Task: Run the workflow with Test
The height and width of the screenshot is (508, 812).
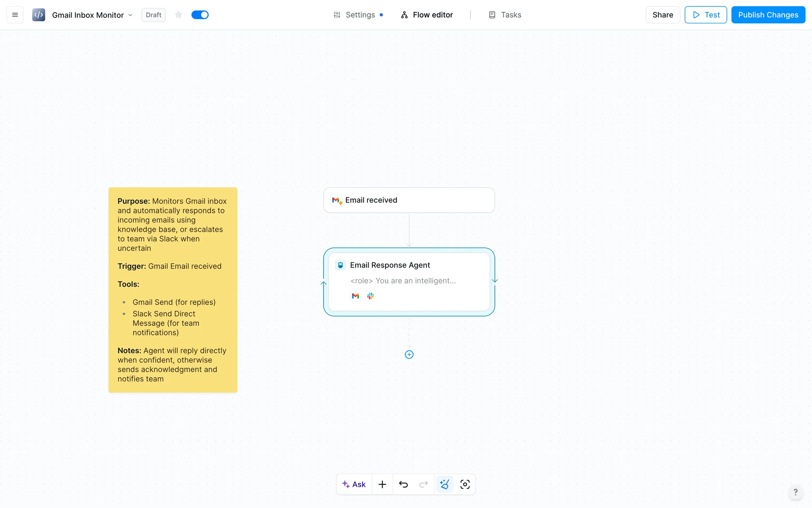Action: tap(705, 15)
